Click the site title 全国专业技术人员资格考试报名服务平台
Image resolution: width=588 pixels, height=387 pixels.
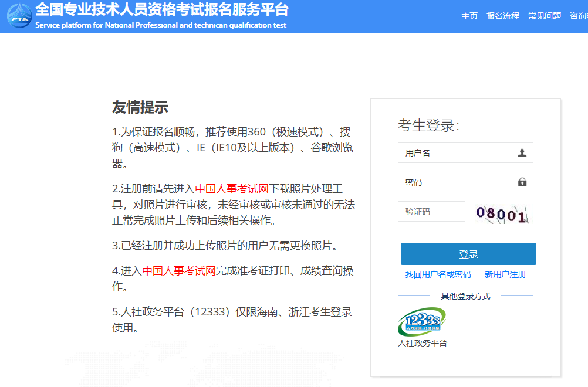point(162,10)
